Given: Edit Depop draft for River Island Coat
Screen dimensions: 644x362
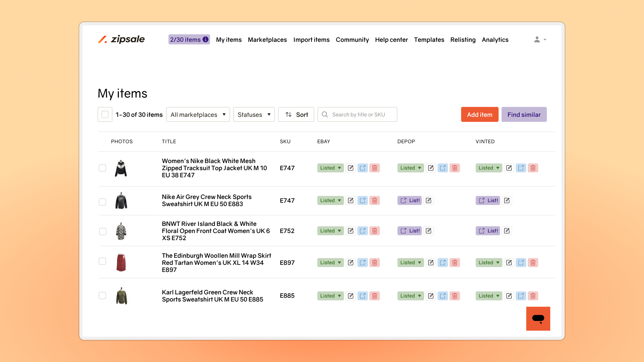Looking at the screenshot, I should pyautogui.click(x=428, y=231).
